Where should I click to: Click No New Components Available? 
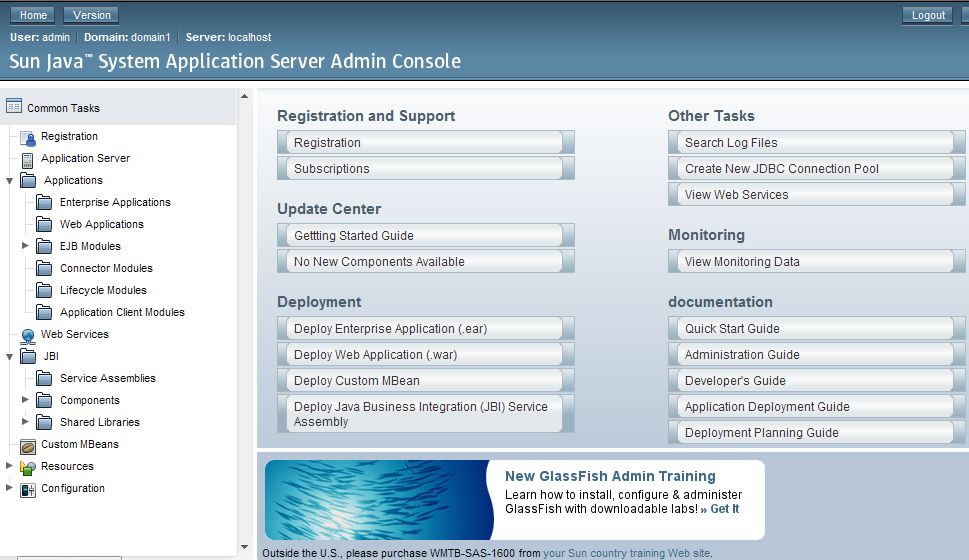click(426, 261)
